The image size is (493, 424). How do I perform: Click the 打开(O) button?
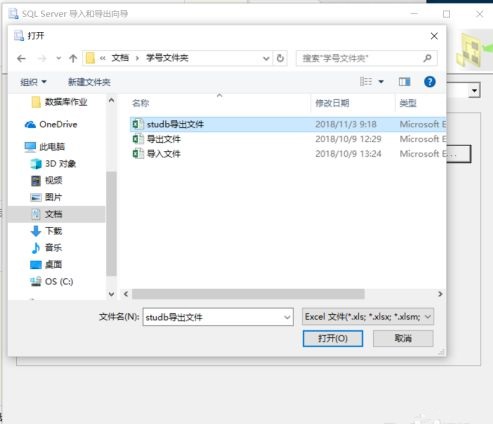(333, 339)
